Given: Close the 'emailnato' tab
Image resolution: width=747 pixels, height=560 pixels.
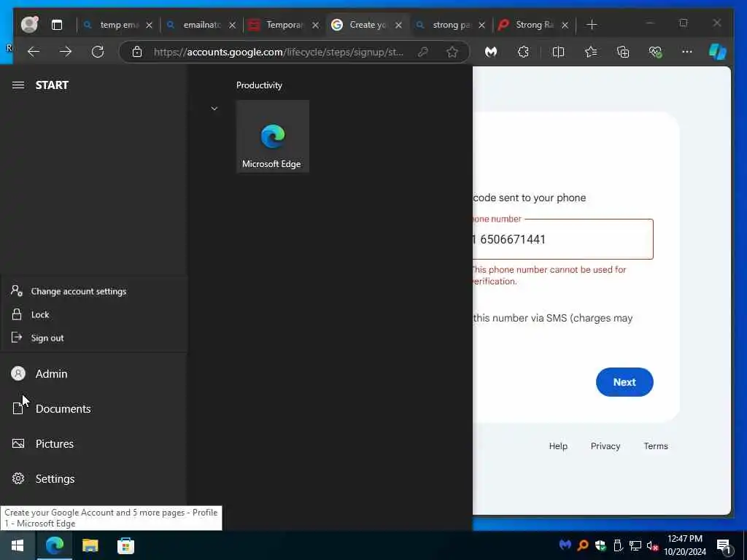Looking at the screenshot, I should coord(232,26).
